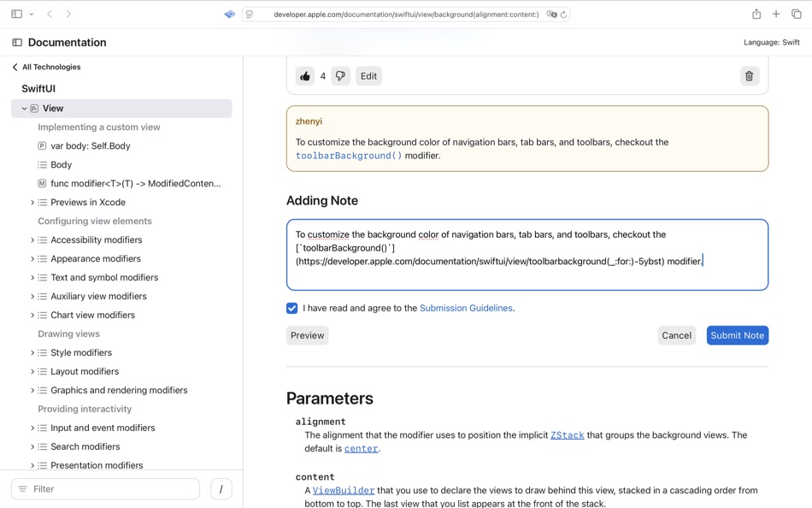Open Graphics and rendering modifiers
Viewport: 812px width, 508px height.
coord(119,390)
